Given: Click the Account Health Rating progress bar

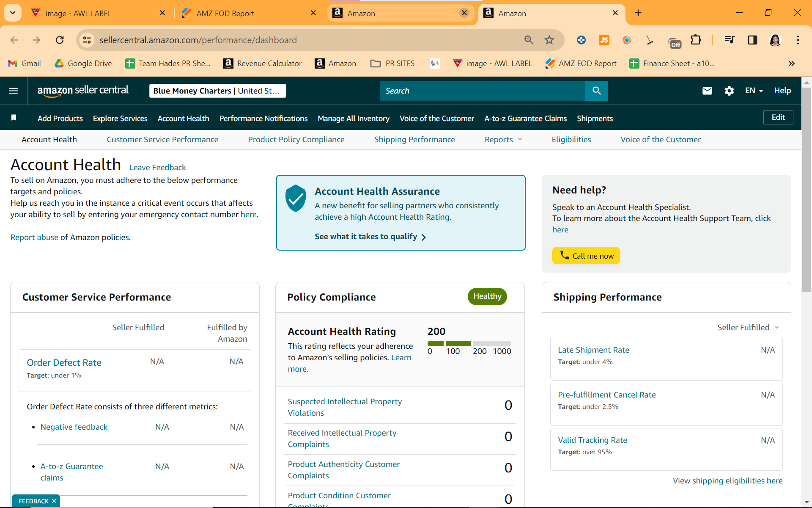Looking at the screenshot, I should 469,343.
